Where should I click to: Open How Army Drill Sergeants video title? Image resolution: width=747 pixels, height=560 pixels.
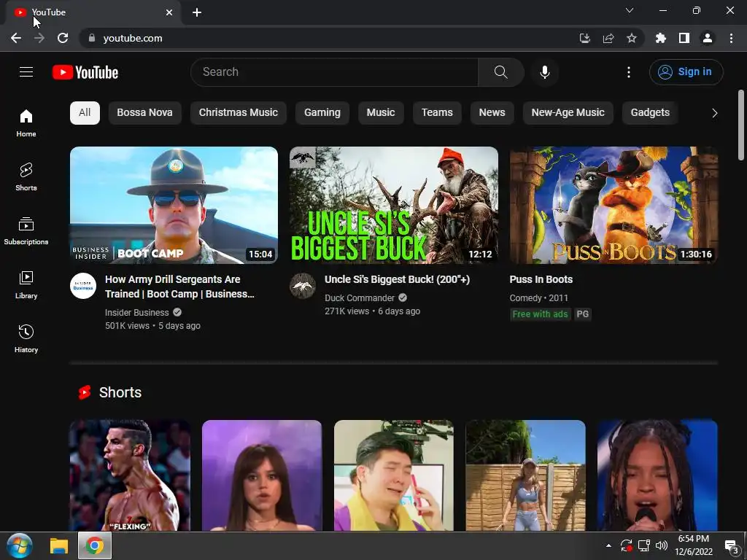point(179,287)
